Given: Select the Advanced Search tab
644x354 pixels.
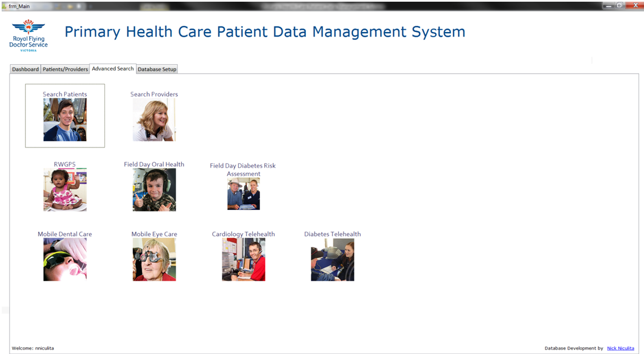Looking at the screenshot, I should click(113, 69).
